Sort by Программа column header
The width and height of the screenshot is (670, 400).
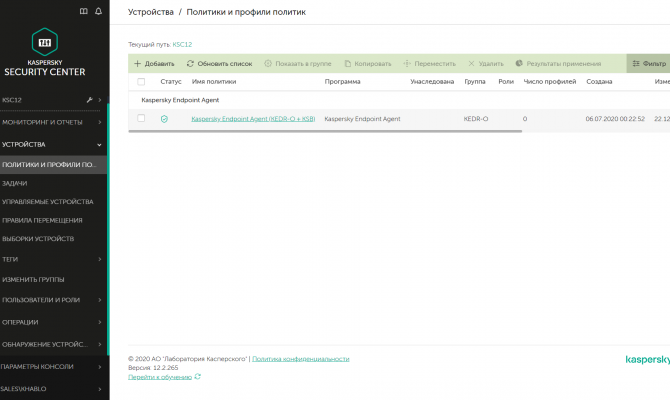coord(342,82)
